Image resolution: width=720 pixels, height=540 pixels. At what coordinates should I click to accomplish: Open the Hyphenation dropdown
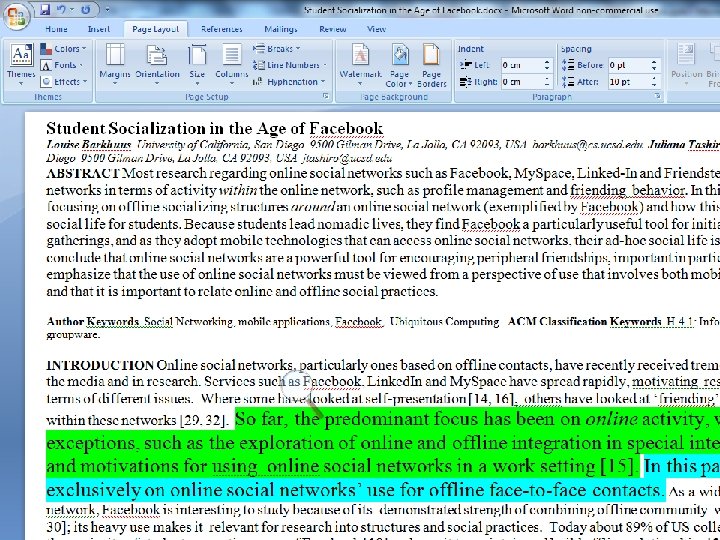[x=289, y=82]
